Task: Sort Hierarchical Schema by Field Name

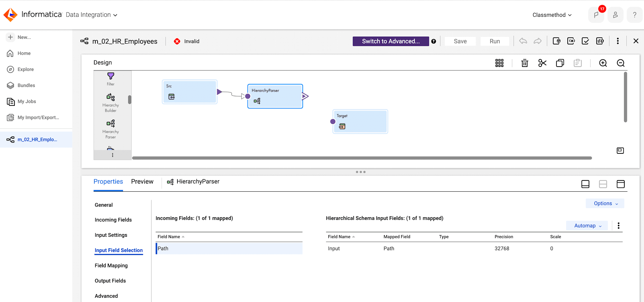Action: click(341, 237)
